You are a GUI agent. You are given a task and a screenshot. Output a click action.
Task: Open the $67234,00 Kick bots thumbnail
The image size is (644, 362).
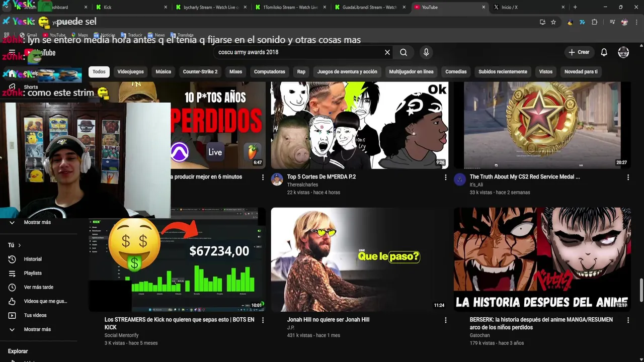tap(177, 260)
